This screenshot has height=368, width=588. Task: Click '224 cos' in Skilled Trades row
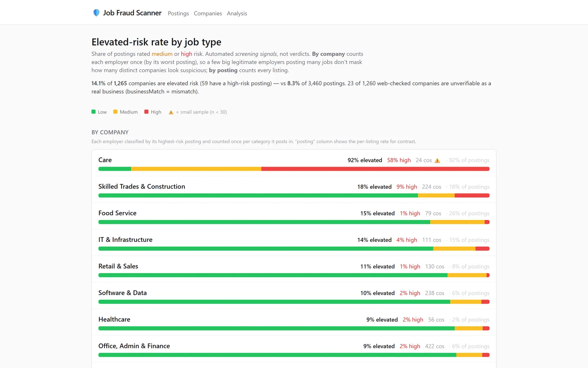click(431, 187)
